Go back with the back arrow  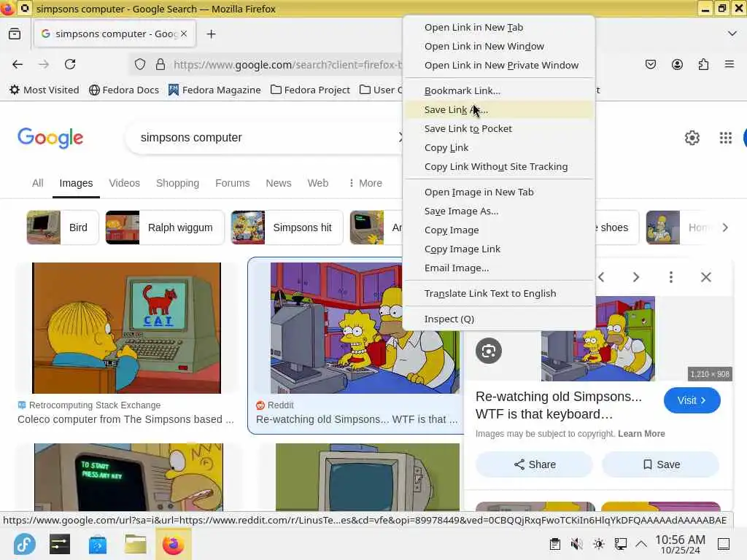(18, 64)
